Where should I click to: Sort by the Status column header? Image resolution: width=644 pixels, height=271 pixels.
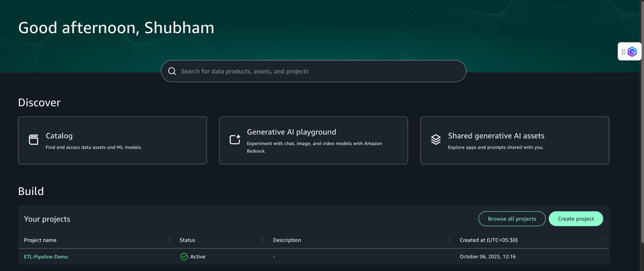(187, 240)
